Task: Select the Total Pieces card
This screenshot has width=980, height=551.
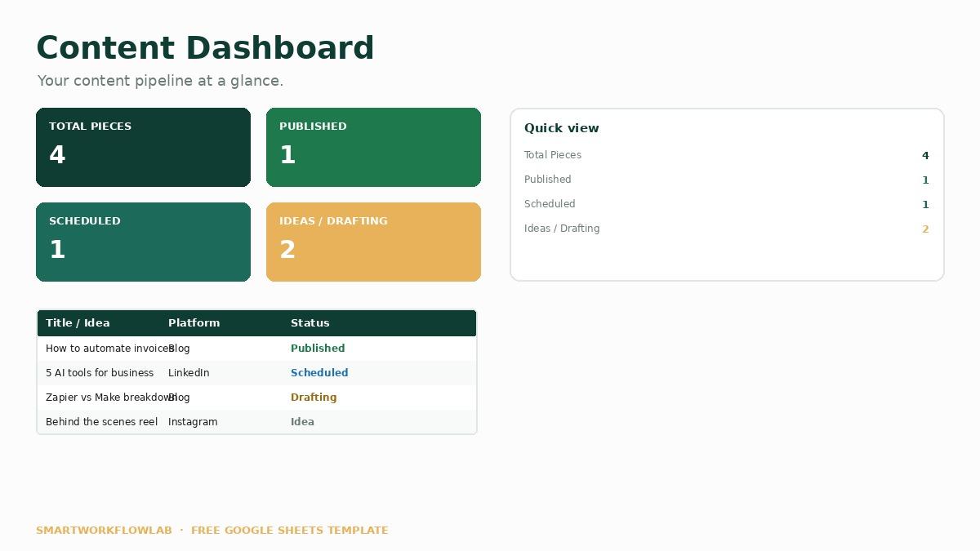Action: click(x=143, y=147)
